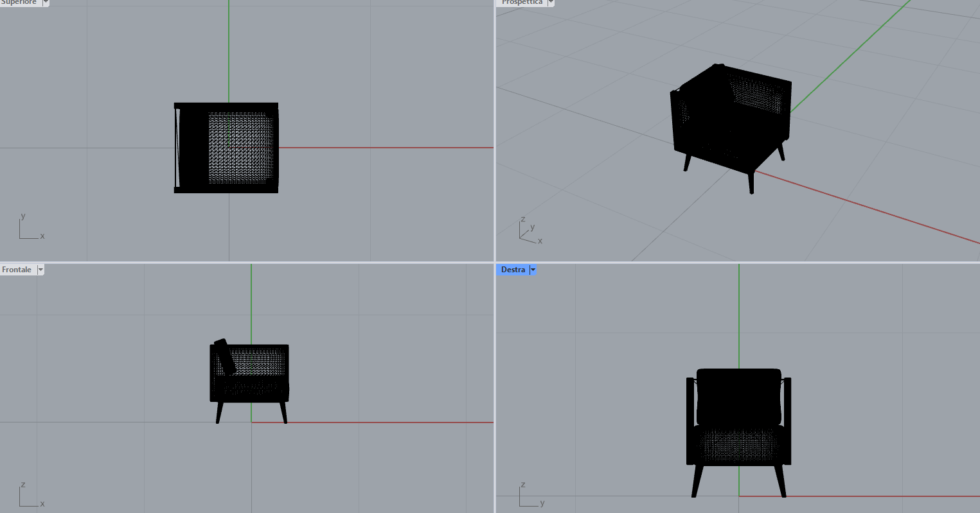The image size is (980, 513).
Task: Click the Destra viewport dropdown arrow
Action: pyautogui.click(x=533, y=270)
